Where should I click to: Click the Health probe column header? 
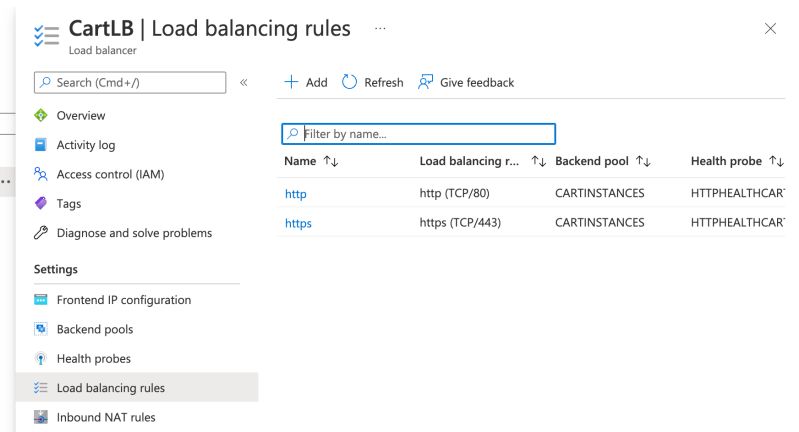726,161
